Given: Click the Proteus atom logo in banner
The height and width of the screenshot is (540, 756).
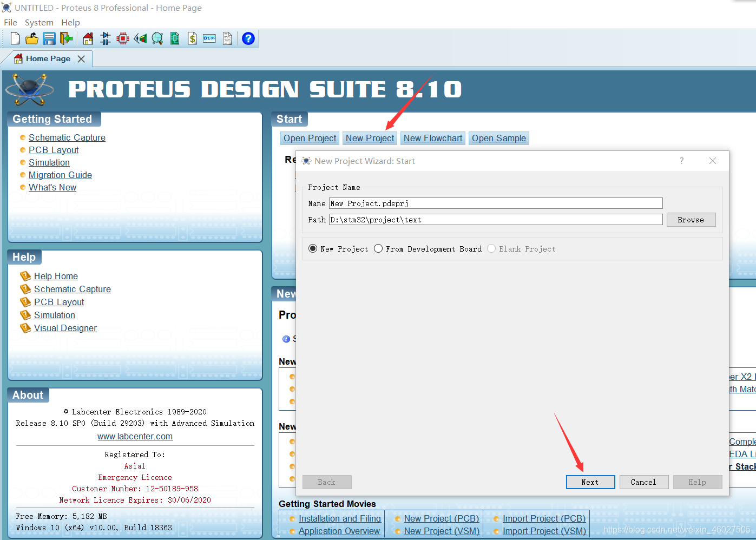Looking at the screenshot, I should 30,89.
